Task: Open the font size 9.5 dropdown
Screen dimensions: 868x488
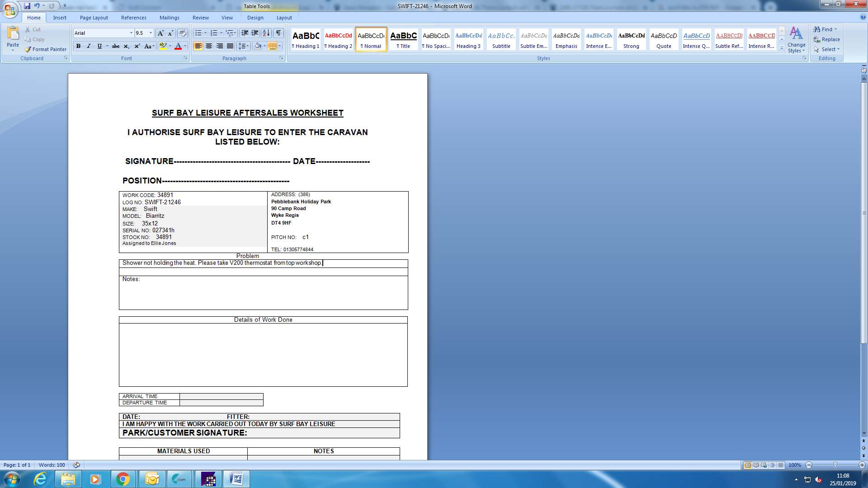Action: pos(151,33)
